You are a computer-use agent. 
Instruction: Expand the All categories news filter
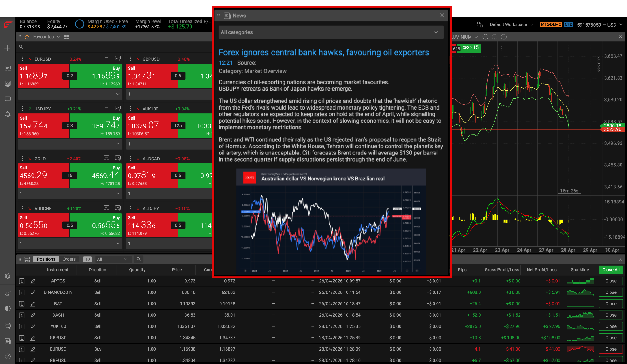331,32
